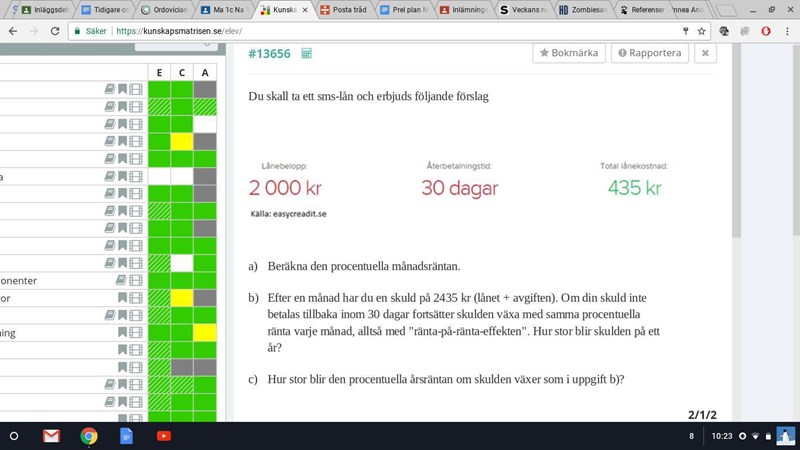Image resolution: width=800 pixels, height=450 pixels.
Task: Switch to the 'Veckans' browser tab
Action: [x=525, y=9]
